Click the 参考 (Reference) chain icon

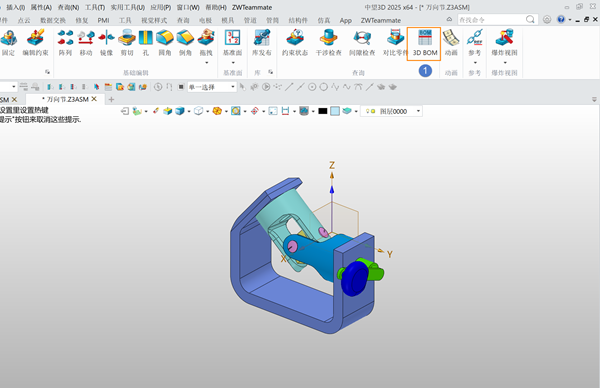[x=475, y=37]
